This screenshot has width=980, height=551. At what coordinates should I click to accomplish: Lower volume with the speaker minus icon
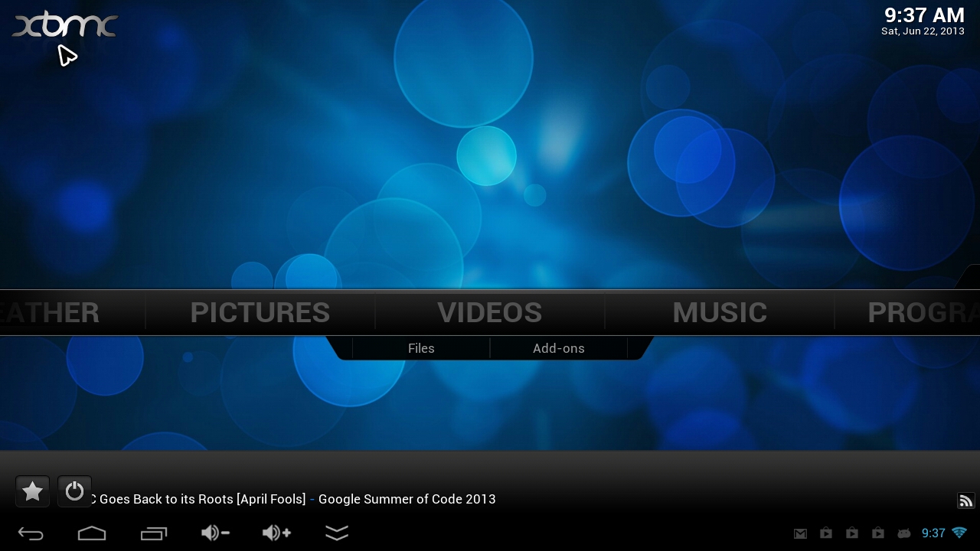[x=215, y=533]
